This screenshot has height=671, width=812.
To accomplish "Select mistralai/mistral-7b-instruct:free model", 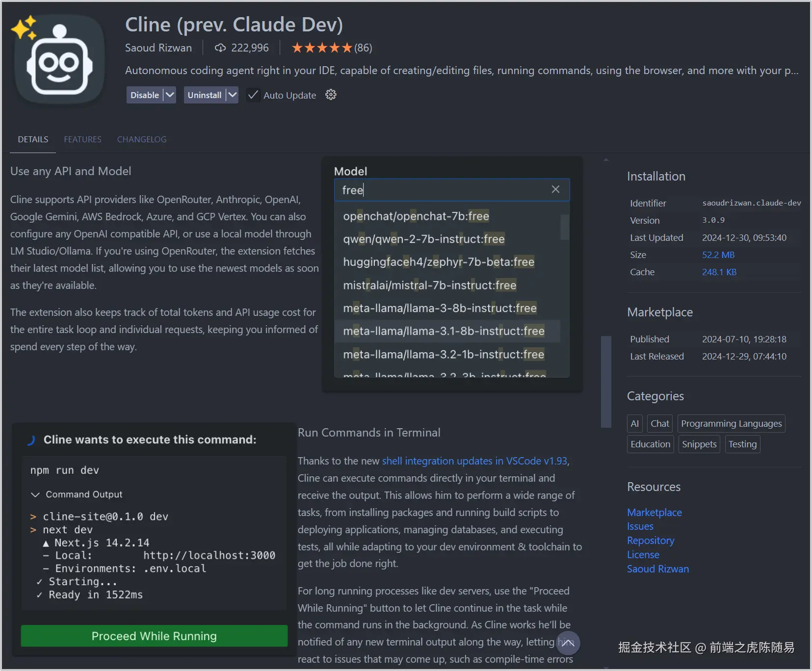I will coord(447,285).
